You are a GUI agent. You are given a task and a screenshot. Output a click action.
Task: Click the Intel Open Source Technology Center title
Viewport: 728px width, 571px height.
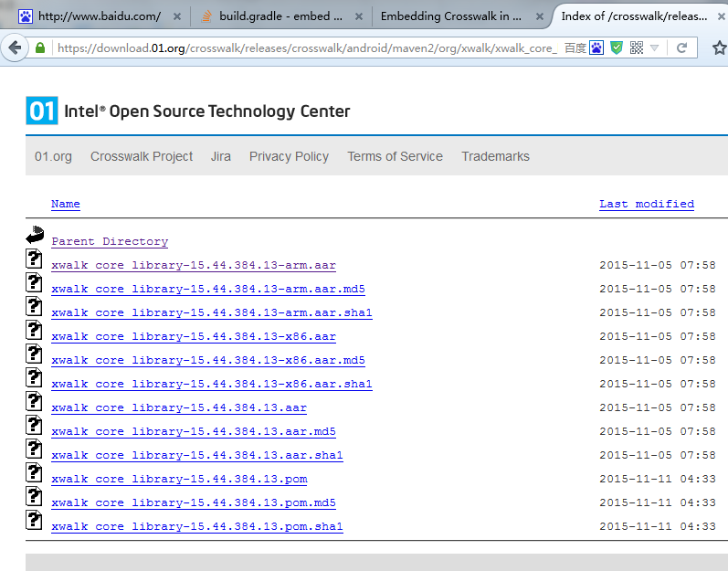pos(207,111)
